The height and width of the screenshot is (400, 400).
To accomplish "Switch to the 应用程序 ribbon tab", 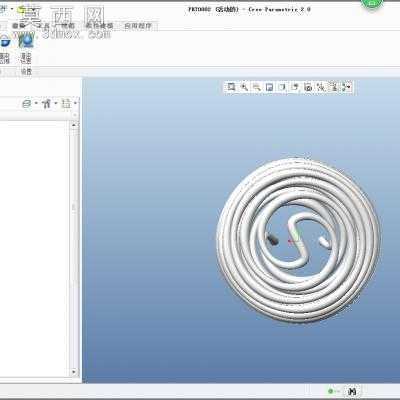I will [x=138, y=26].
